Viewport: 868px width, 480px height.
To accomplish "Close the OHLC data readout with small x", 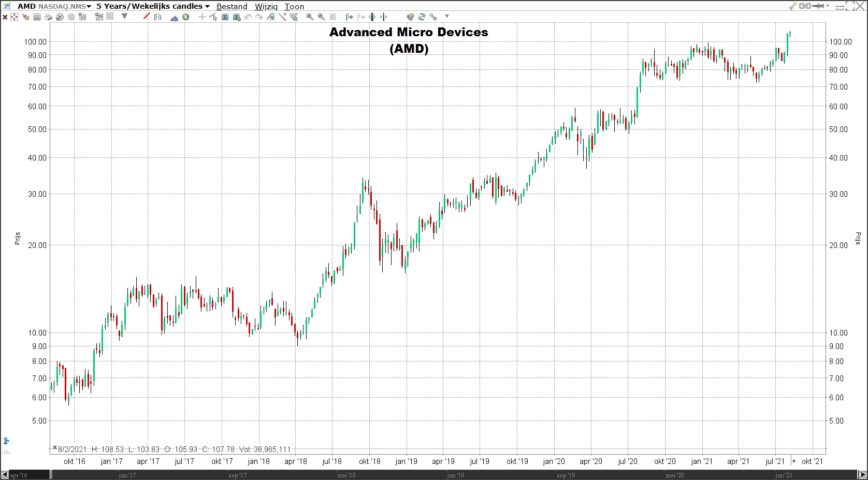I will 54,447.
